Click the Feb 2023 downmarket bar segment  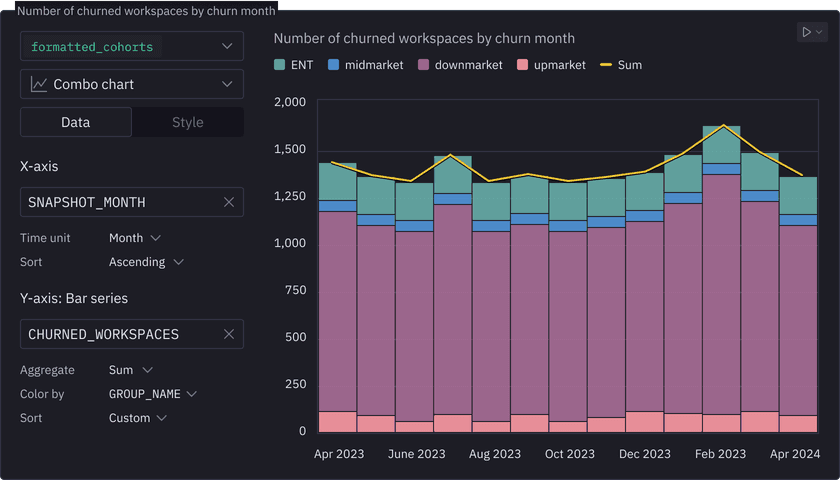721,290
